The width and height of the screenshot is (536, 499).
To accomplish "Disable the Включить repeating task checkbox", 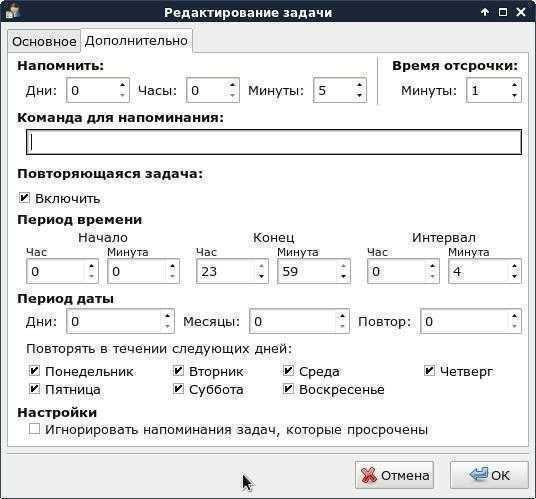I will pyautogui.click(x=24, y=198).
